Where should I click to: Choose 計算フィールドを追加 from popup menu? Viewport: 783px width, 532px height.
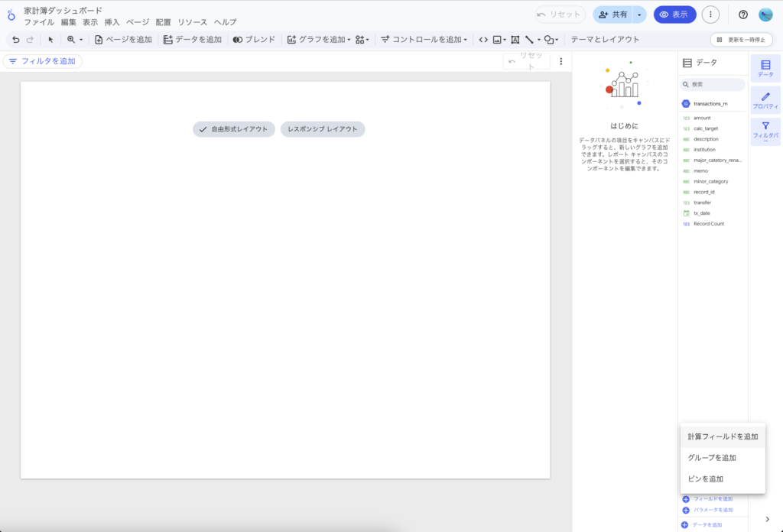[723, 436]
